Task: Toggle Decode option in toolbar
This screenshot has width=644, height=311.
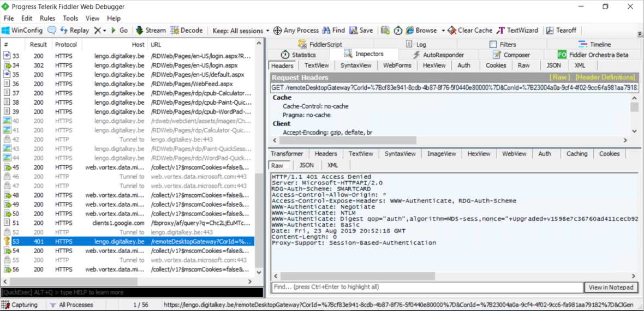Action: [x=187, y=31]
